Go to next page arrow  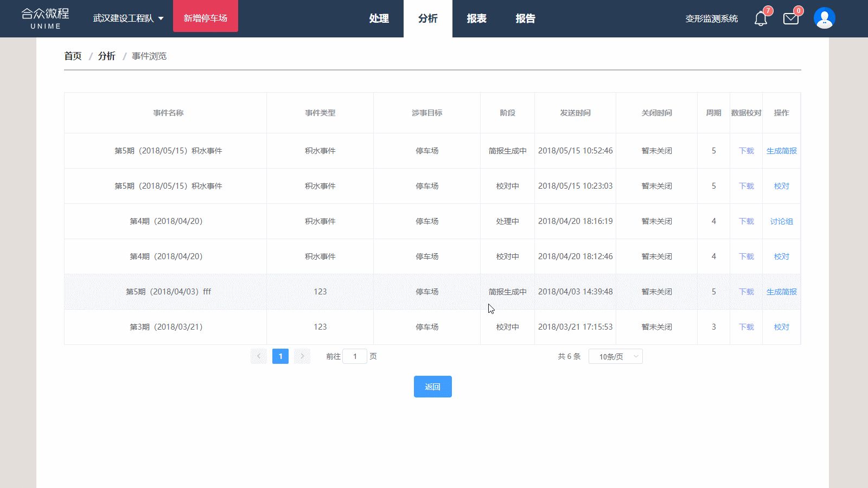(x=302, y=356)
